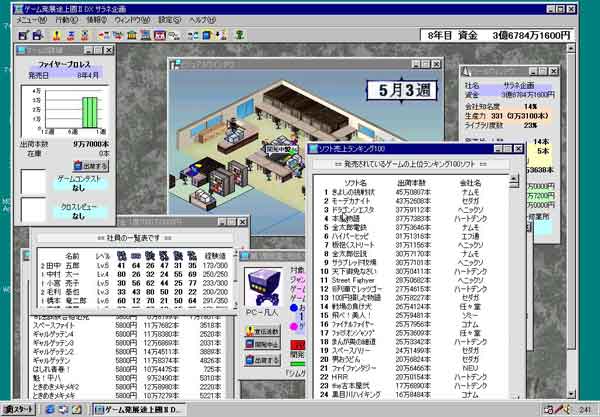Click the green figure icon at toolbar end
600x417 pixels.
click(241, 36)
